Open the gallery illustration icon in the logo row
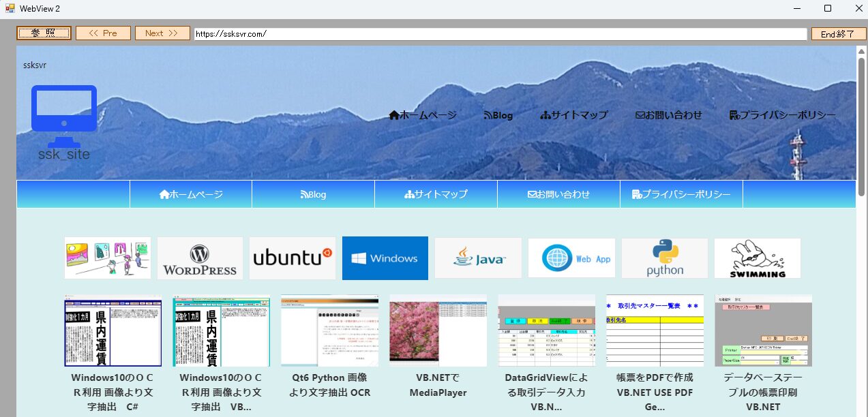This screenshot has width=868, height=417. (106, 258)
